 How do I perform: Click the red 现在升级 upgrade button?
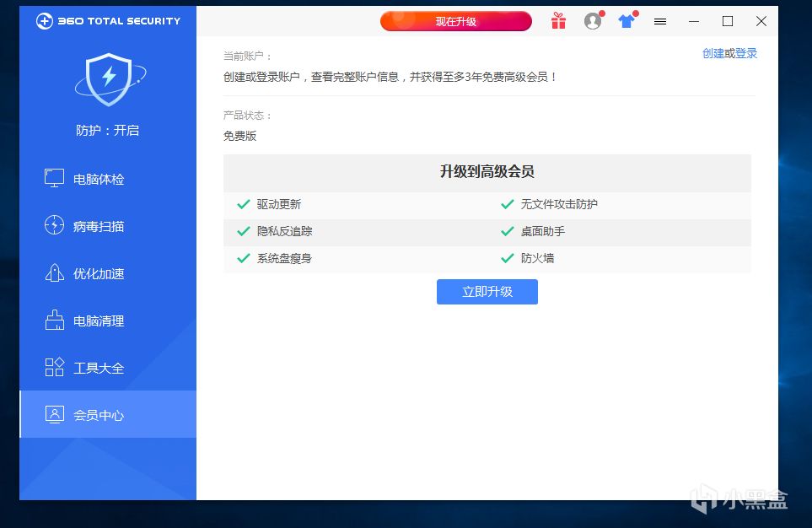pos(455,21)
